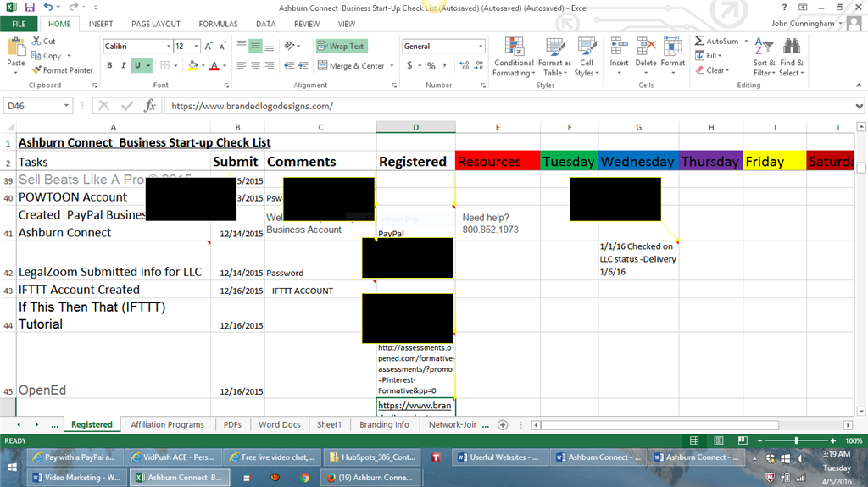Switch to the INSERT ribbon tab

101,24
